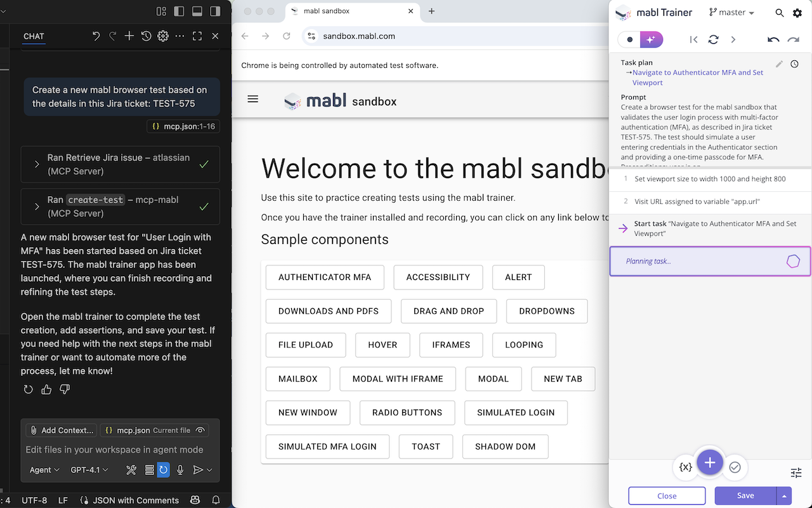The width and height of the screenshot is (812, 508).
Task: Select JSON with Comments language mode
Action: pyautogui.click(x=129, y=500)
